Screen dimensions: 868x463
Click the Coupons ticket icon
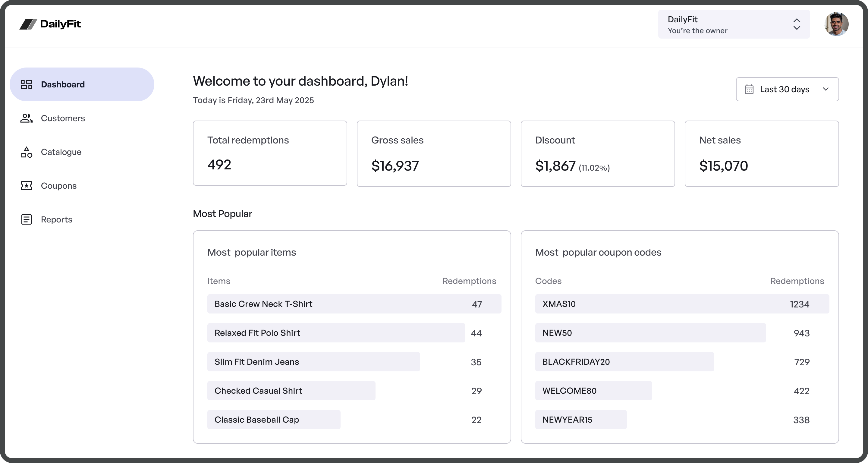tap(26, 186)
